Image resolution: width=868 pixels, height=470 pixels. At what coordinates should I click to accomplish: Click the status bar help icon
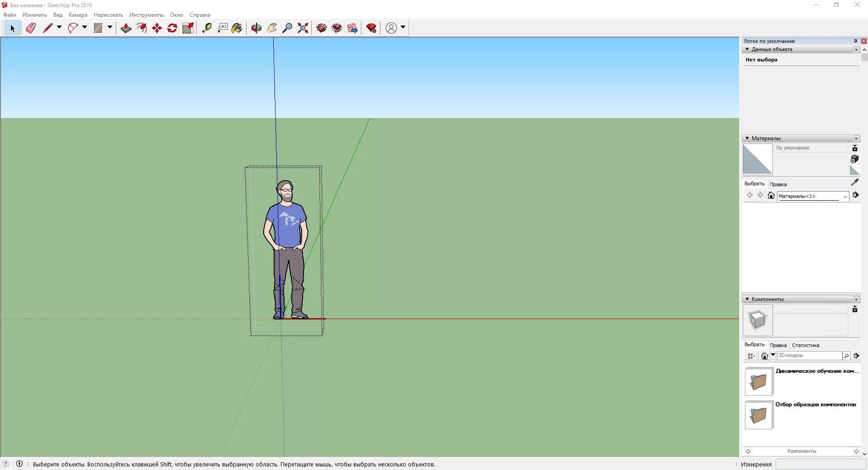point(6,464)
